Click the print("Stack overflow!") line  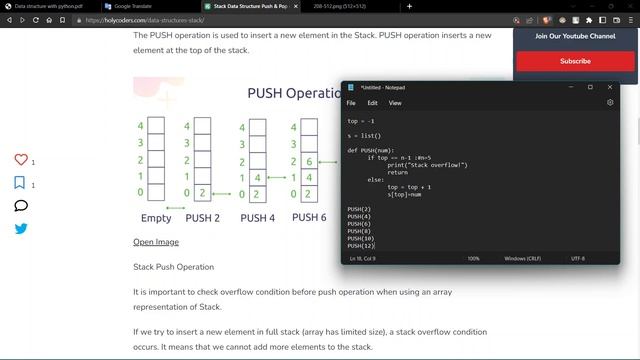[x=427, y=165]
